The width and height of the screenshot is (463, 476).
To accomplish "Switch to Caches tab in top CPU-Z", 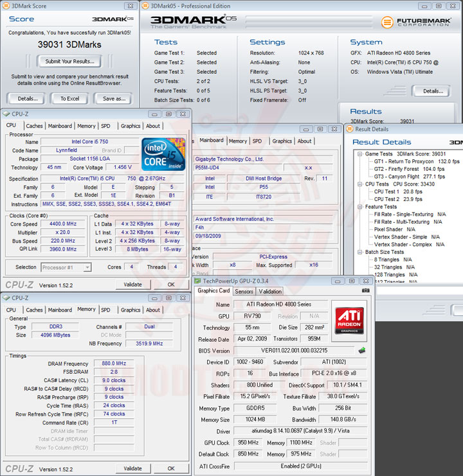I will click(x=34, y=126).
